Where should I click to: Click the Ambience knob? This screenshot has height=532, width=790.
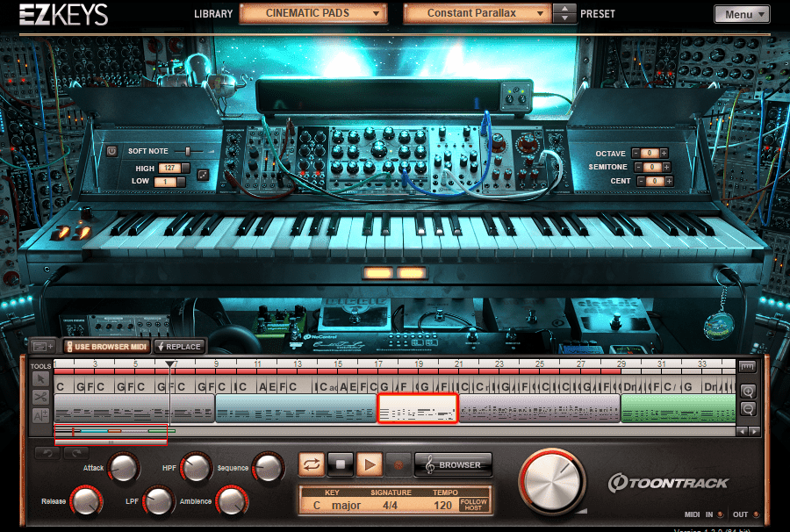[x=231, y=500]
